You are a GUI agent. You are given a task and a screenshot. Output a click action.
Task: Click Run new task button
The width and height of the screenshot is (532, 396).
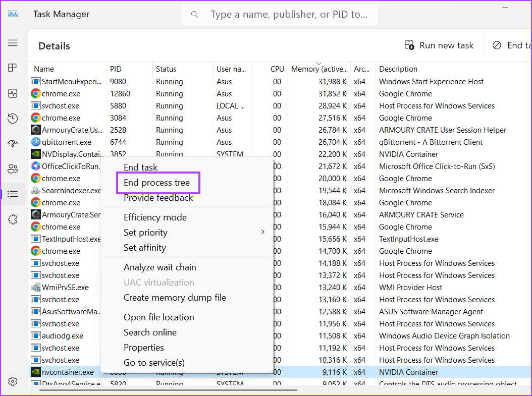(439, 45)
